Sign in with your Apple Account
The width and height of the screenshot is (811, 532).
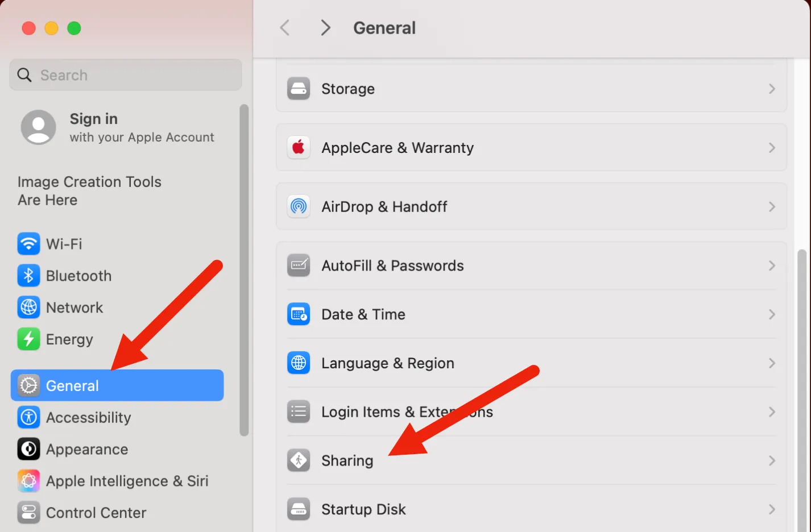point(118,127)
